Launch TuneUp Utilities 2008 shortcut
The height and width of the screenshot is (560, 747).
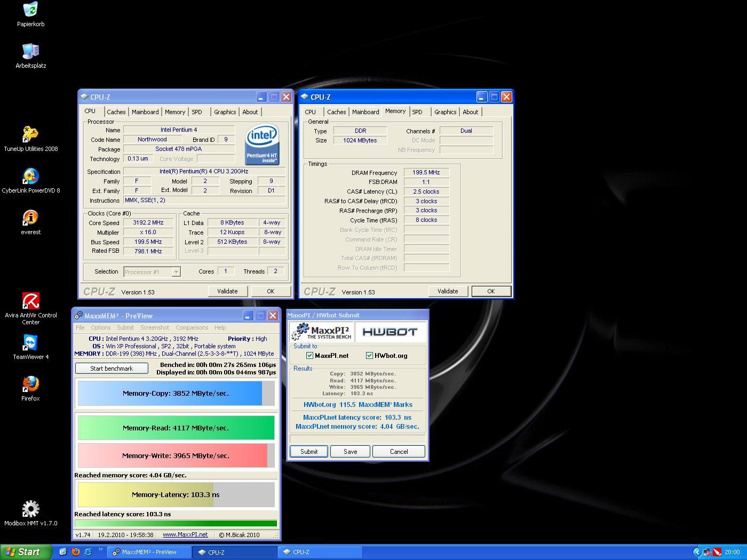coord(30,134)
